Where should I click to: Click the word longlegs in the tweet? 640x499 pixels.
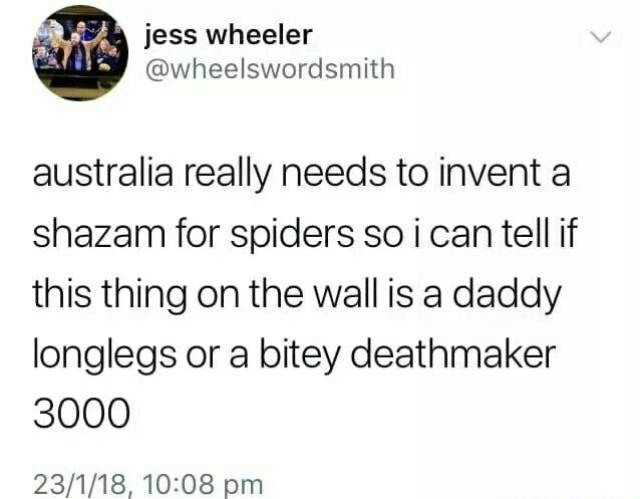[x=105, y=356]
